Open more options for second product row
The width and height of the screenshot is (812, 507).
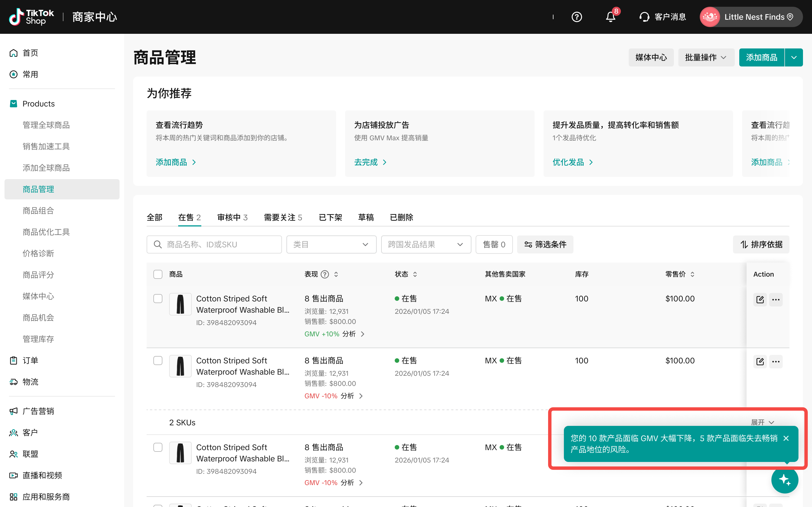tap(776, 361)
